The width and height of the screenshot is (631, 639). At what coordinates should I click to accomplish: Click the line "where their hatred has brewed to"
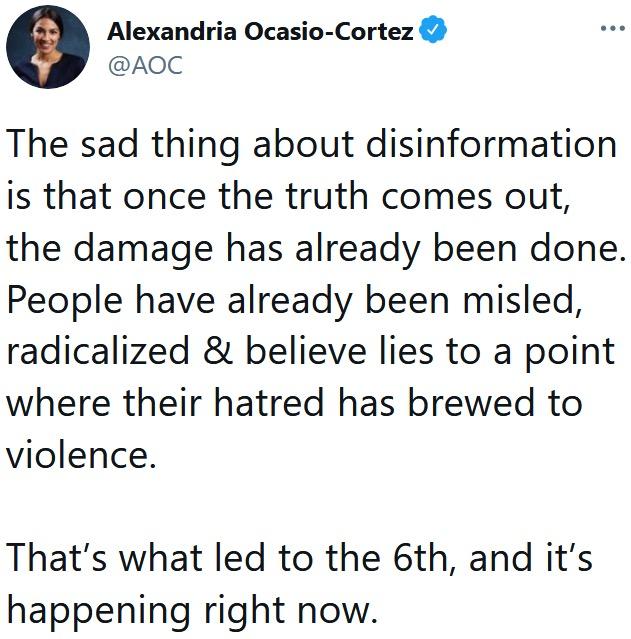tap(296, 402)
